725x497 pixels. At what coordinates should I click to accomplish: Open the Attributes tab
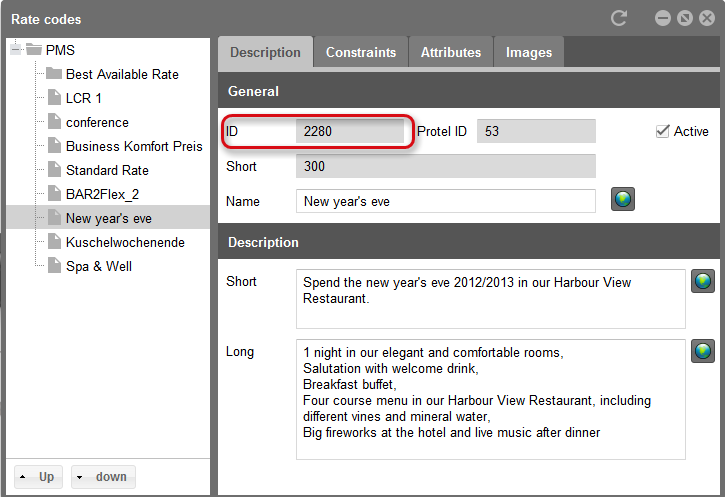[450, 52]
